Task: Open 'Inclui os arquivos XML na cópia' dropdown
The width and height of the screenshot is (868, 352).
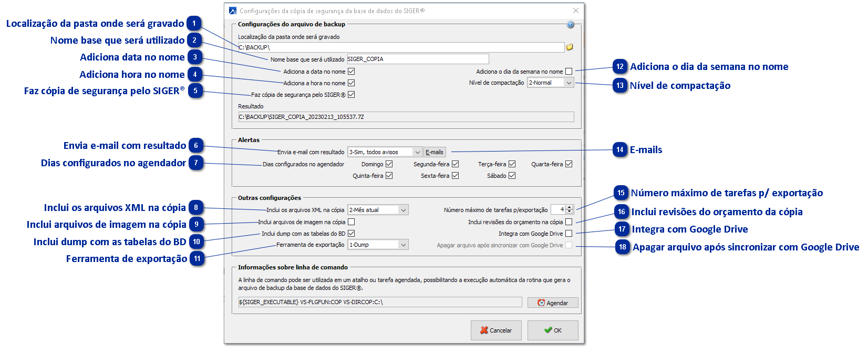Action: (x=378, y=210)
